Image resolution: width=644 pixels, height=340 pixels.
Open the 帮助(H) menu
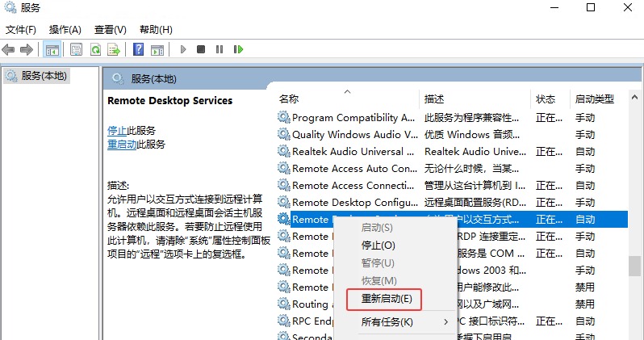pos(156,30)
